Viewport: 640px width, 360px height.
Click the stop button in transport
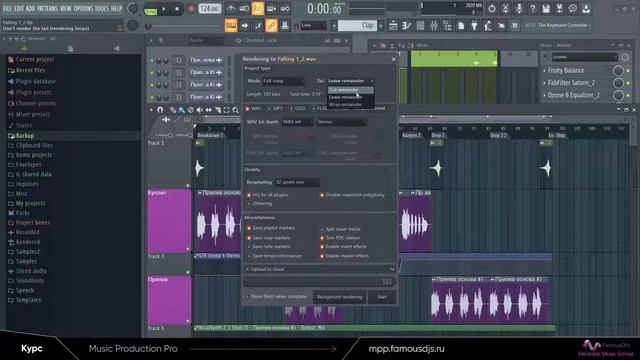point(177,9)
